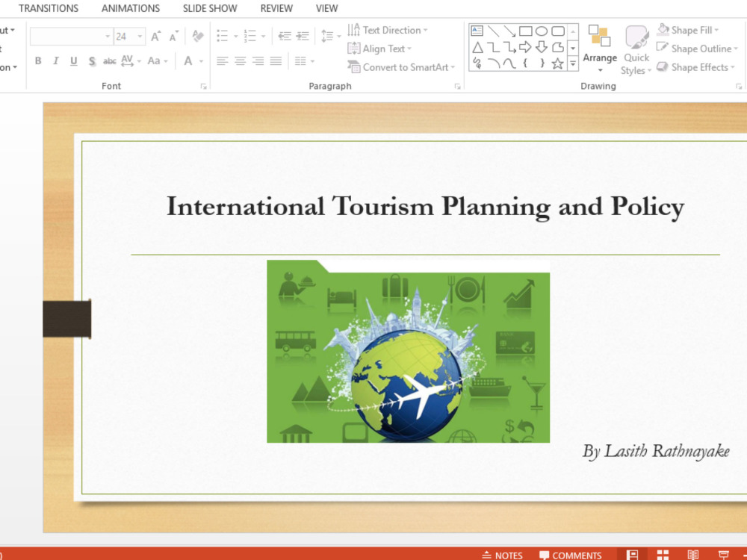Expand the shapes gallery More arrow

[x=573, y=63]
